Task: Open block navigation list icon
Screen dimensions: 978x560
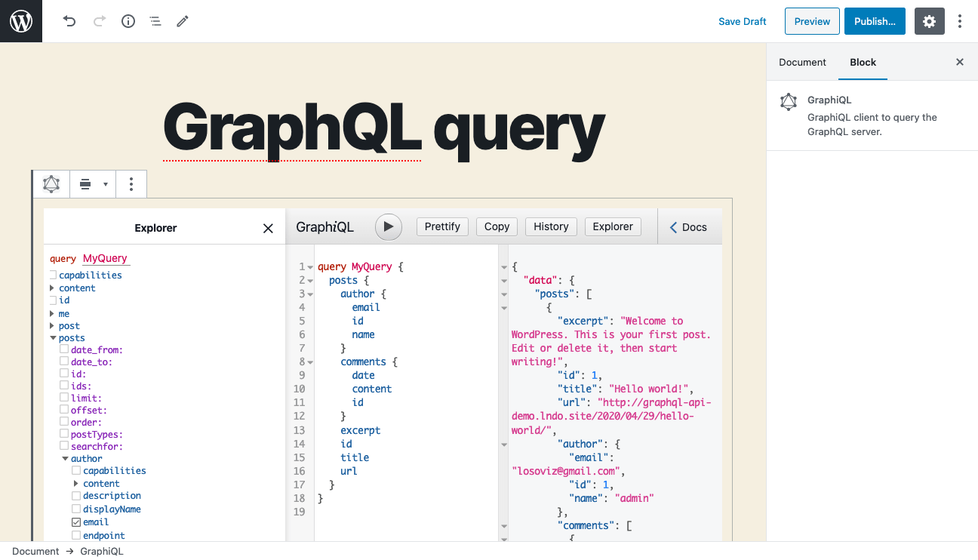Action: pyautogui.click(x=155, y=21)
